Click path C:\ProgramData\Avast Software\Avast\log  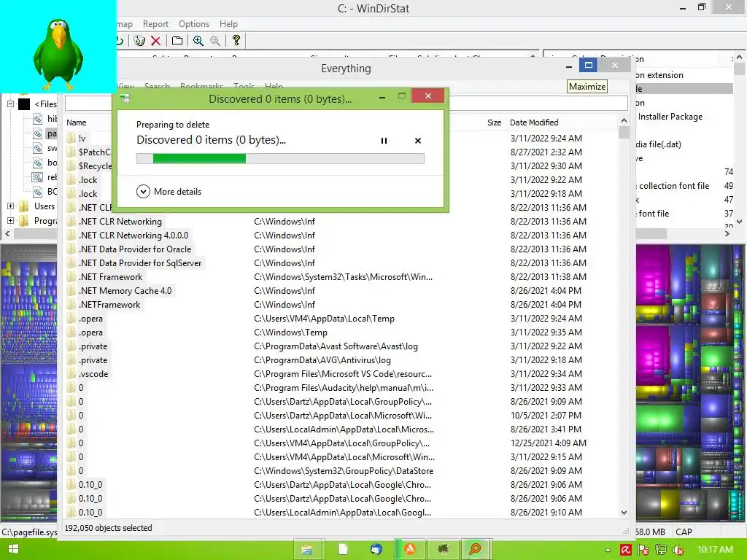336,346
